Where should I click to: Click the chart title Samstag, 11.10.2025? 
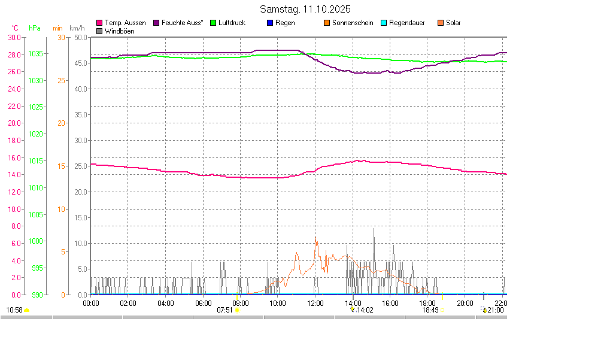306,10
